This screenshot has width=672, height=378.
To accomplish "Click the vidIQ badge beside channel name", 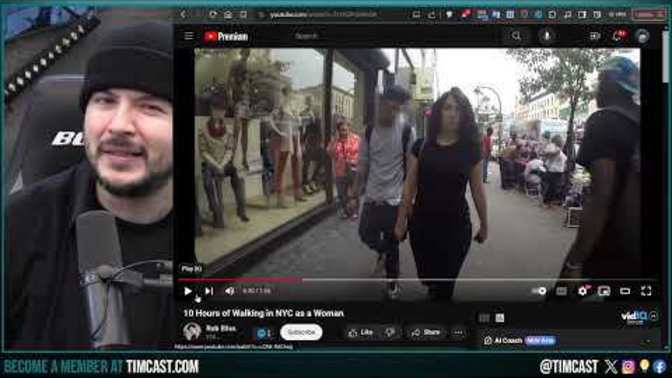I will click(263, 333).
